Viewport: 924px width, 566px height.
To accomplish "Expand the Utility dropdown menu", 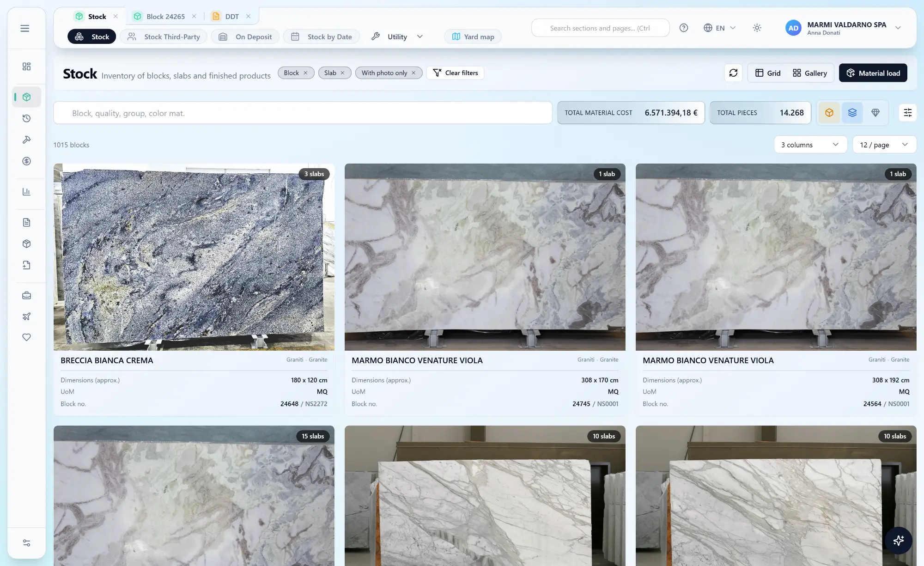I will (397, 37).
